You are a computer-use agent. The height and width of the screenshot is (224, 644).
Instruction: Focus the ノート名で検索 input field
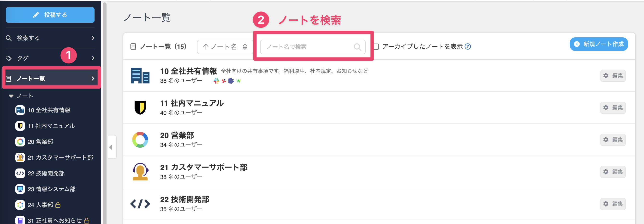tap(312, 47)
